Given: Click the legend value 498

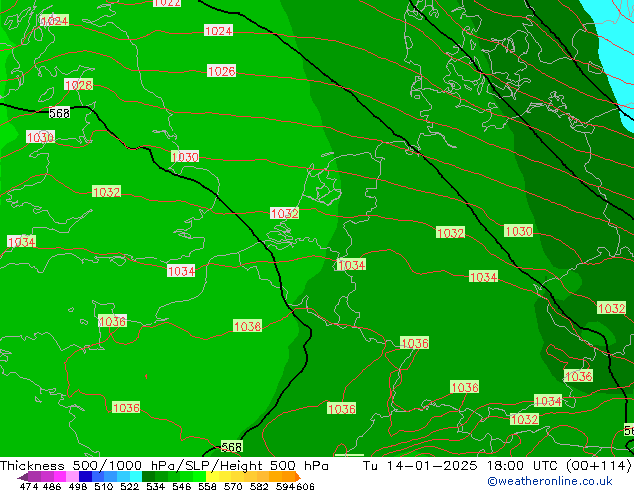Looking at the screenshot, I should (78, 486).
